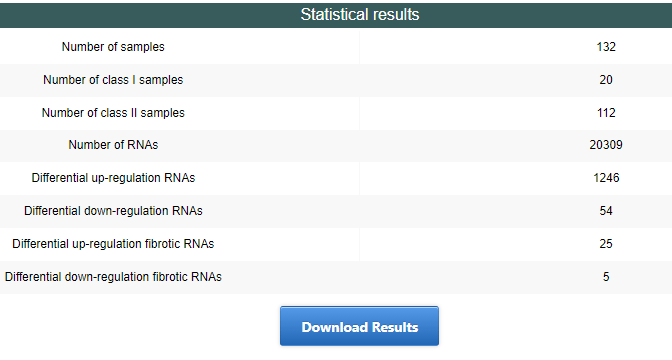Click the Number of class I samples row
672x360 pixels.
pos(336,80)
